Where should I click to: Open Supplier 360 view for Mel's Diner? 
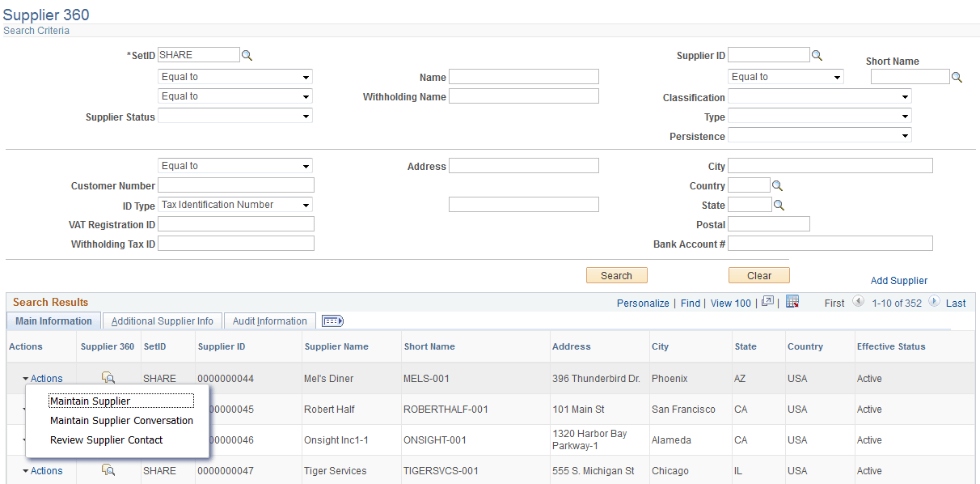coord(109,378)
